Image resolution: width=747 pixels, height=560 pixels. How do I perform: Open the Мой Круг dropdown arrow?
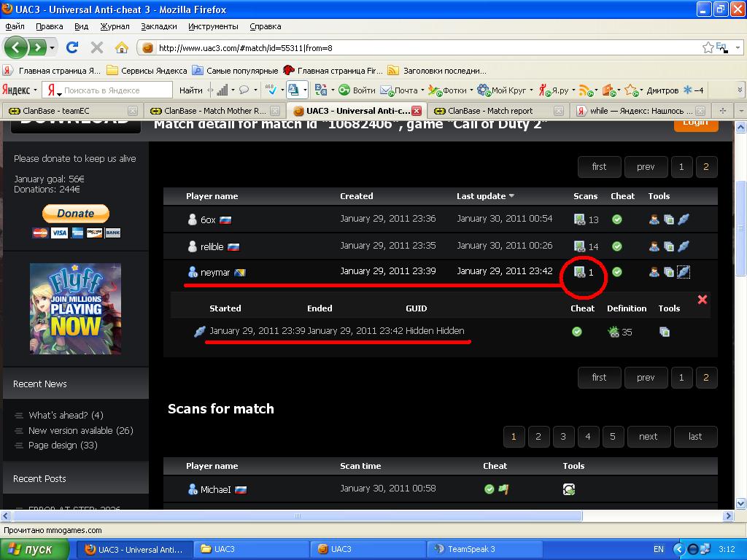click(531, 90)
